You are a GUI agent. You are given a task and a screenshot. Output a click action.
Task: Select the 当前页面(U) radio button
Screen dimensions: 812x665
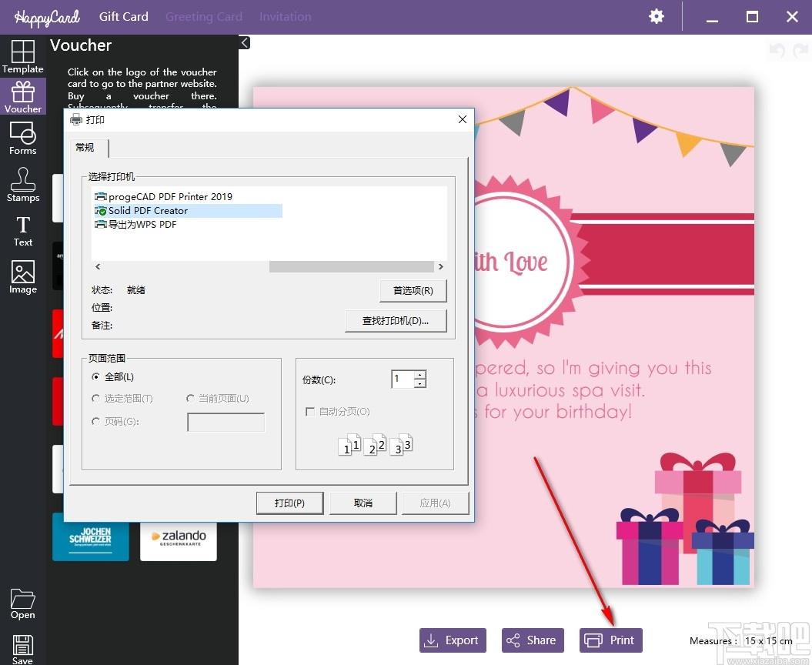[218, 398]
